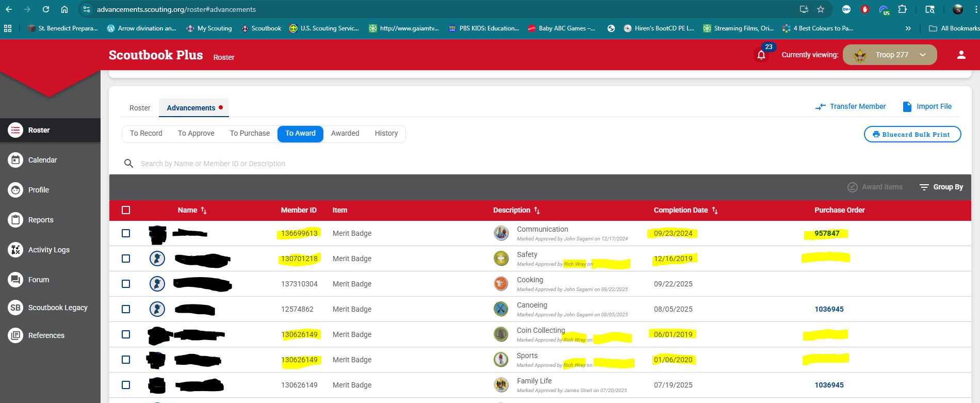Image resolution: width=980 pixels, height=403 pixels.
Task: Open Reports in the sidebar
Action: [50, 220]
